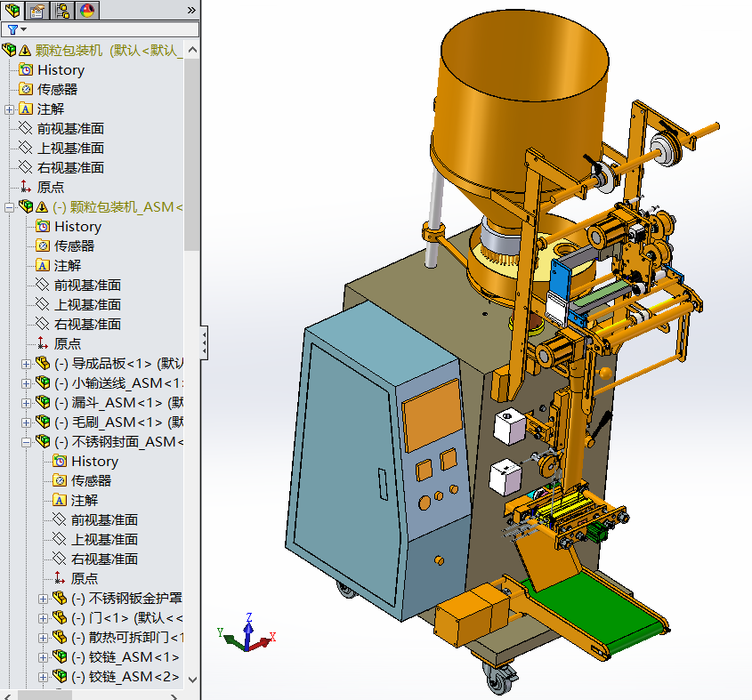Select 原点 under 不锈钢封面_ASM
752x700 pixels.
click(x=85, y=579)
